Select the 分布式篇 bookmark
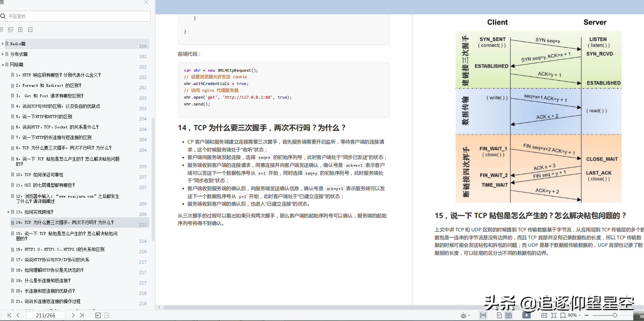The width and height of the screenshot is (644, 321). click(19, 54)
